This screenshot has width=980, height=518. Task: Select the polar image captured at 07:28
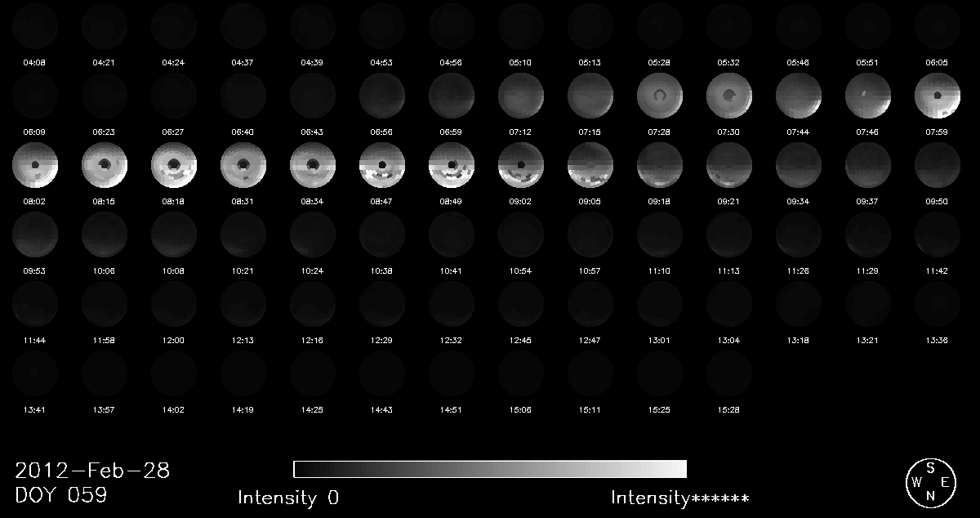tap(660, 96)
